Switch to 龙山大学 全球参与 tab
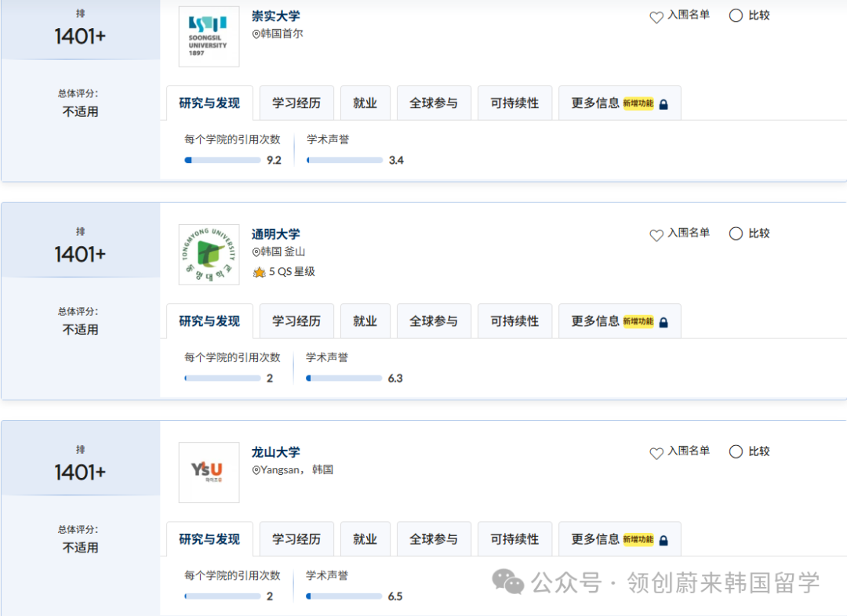The height and width of the screenshot is (616, 847). 434,539
